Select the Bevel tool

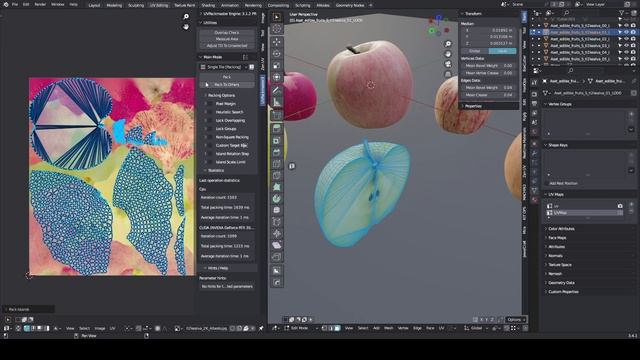click(x=277, y=152)
